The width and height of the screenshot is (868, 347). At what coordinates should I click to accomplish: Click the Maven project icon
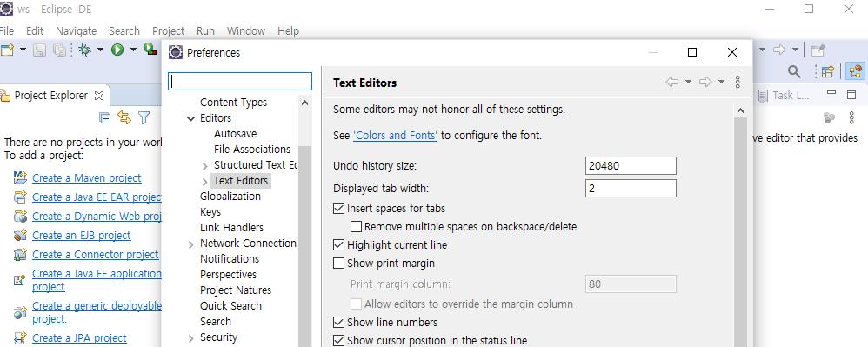(x=20, y=177)
